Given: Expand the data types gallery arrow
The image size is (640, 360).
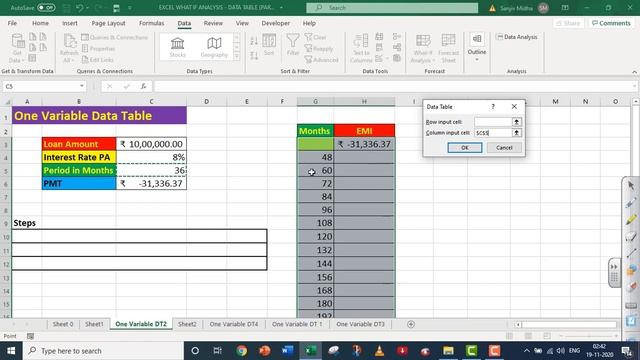Looking at the screenshot, I should 237,57.
